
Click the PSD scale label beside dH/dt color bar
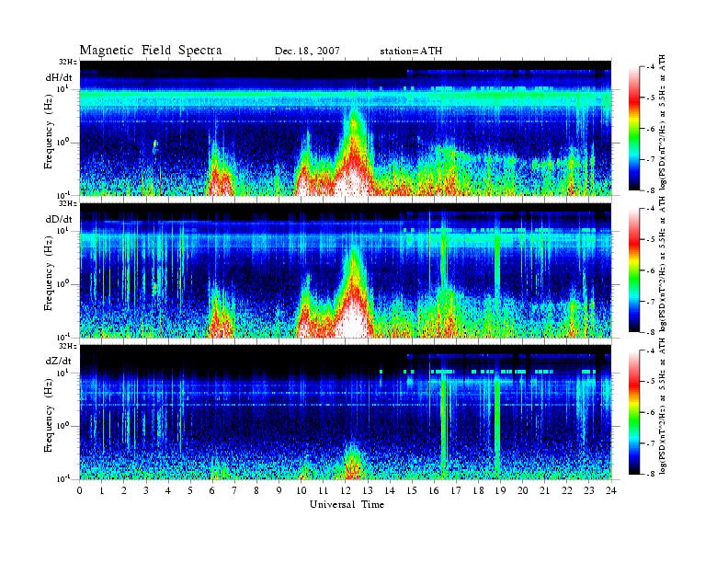point(663,121)
